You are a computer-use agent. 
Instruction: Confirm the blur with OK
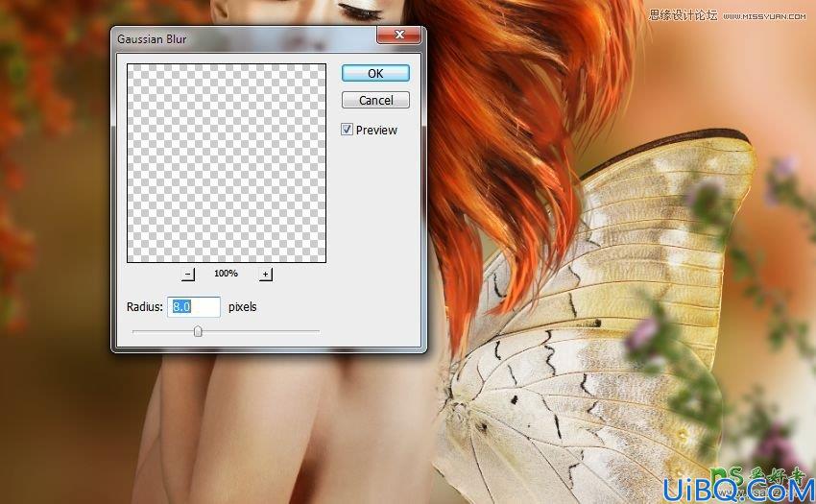click(x=375, y=73)
